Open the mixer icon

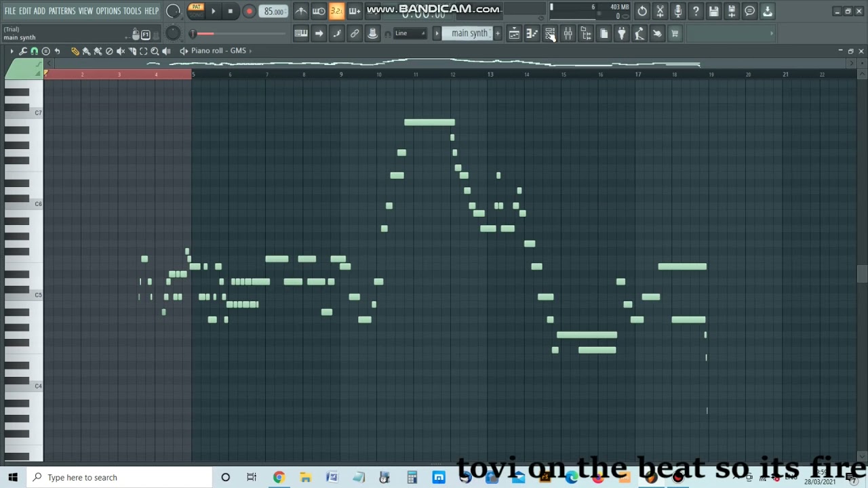(x=568, y=33)
